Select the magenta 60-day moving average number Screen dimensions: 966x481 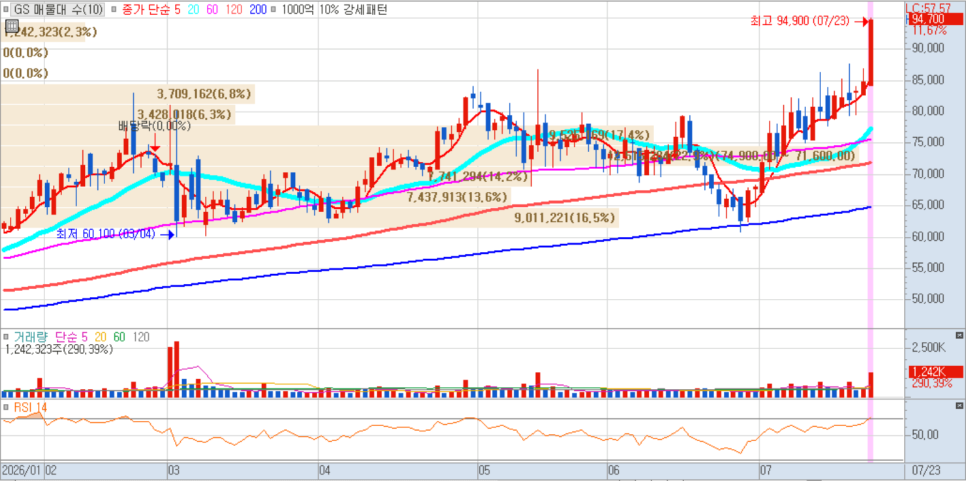click(213, 9)
